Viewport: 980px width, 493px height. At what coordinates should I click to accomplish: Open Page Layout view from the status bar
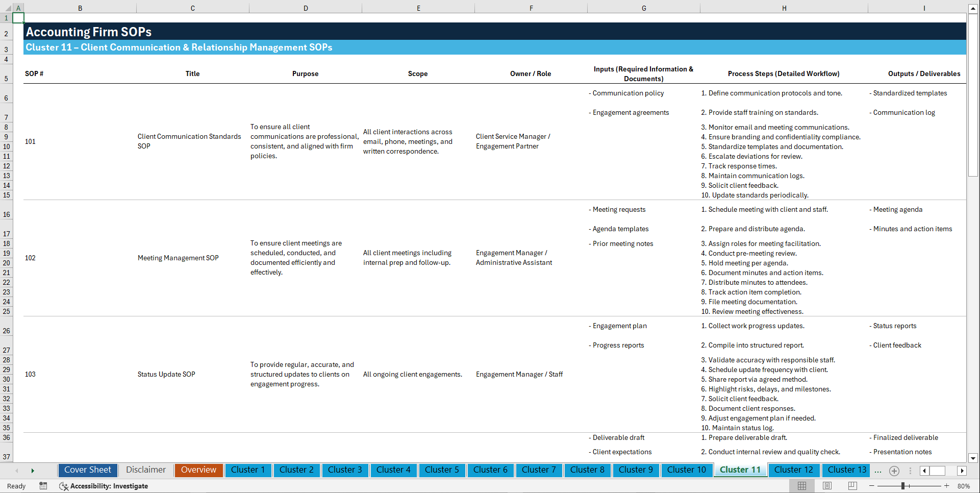(x=826, y=486)
